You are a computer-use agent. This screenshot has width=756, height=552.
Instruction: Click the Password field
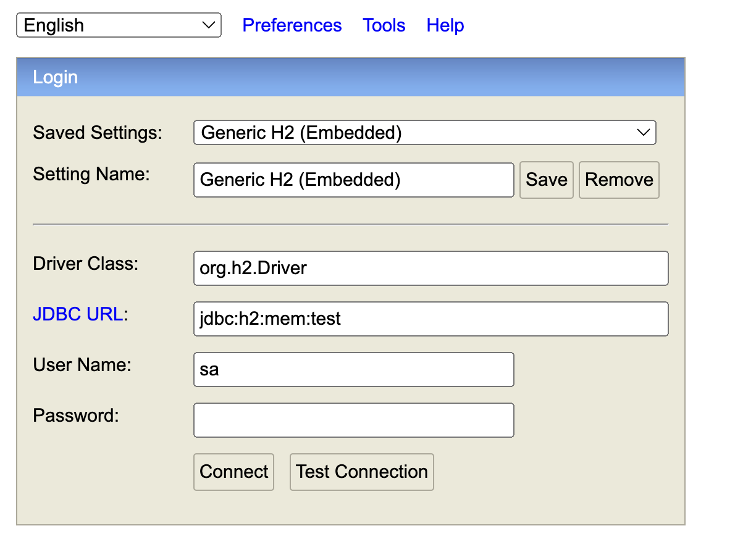[x=354, y=420]
